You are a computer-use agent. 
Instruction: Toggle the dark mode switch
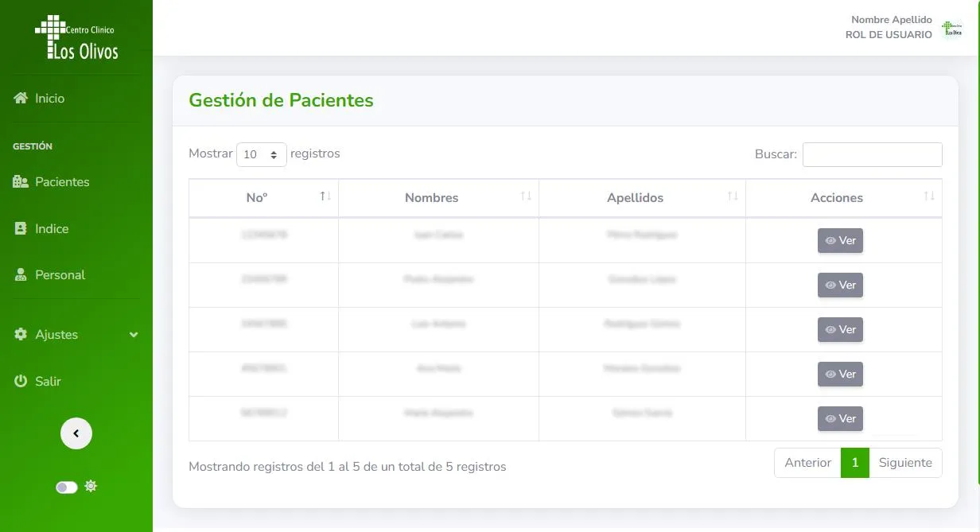tap(67, 487)
